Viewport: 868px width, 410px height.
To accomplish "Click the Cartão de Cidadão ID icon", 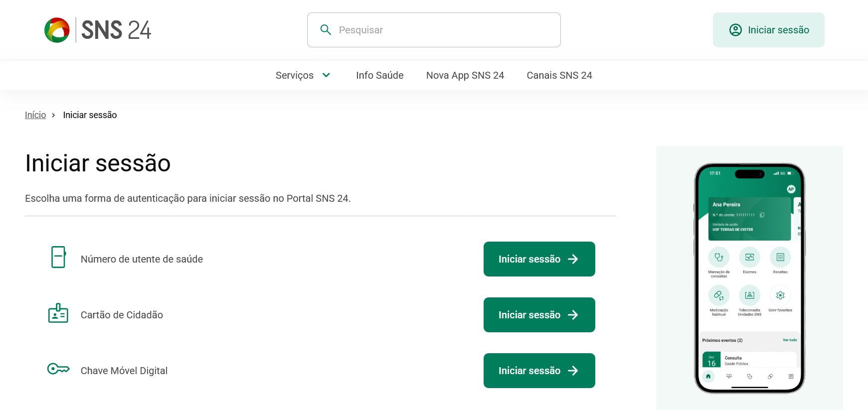I will (x=58, y=313).
